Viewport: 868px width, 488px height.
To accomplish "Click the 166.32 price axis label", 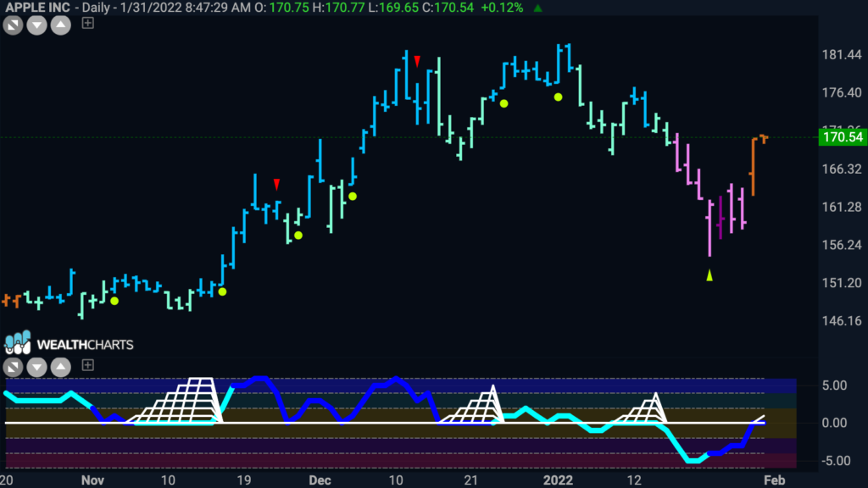I will (x=842, y=169).
